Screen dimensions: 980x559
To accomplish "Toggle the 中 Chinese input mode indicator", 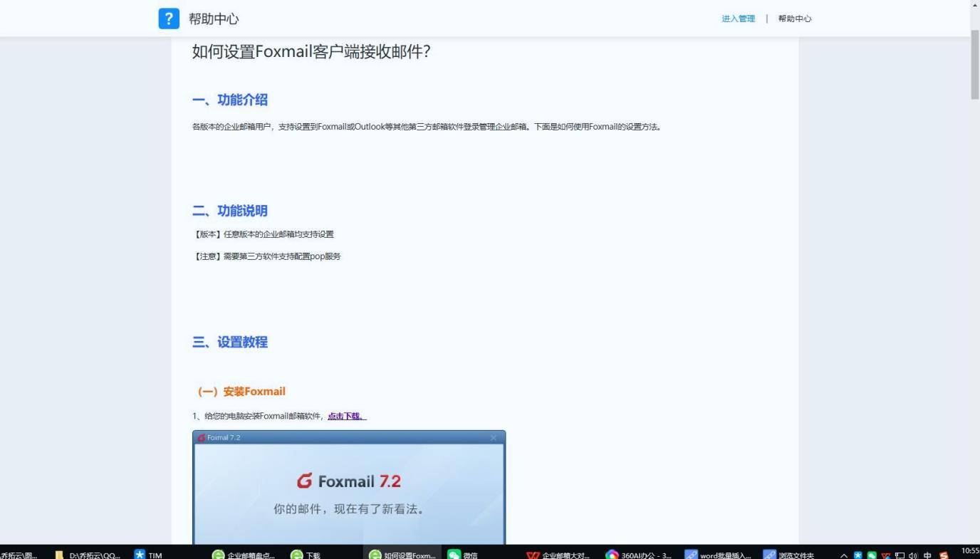I will (927, 555).
